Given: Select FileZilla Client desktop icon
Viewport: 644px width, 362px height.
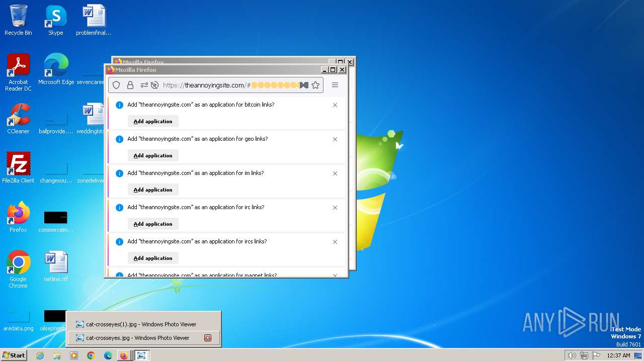Looking at the screenshot, I should coord(18,167).
